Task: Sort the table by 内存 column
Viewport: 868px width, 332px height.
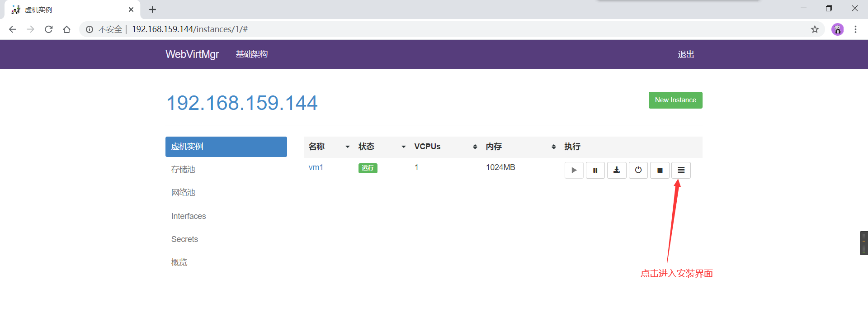Action: [520, 147]
